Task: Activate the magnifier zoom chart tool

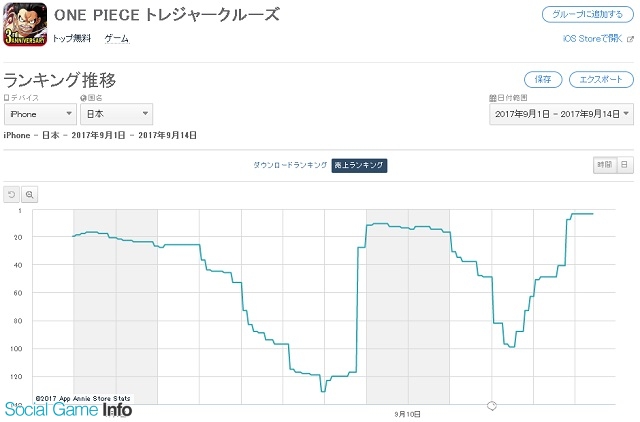Action: coord(29,195)
